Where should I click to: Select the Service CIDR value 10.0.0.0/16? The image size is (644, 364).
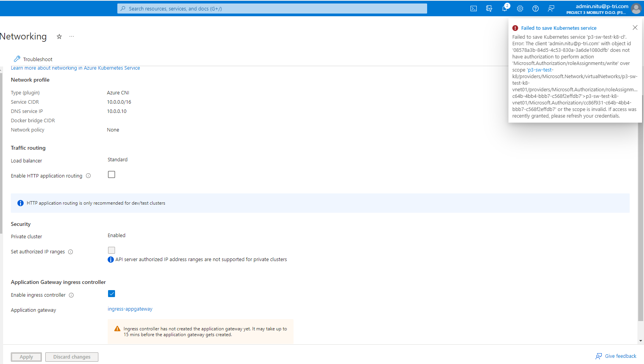[x=119, y=102]
